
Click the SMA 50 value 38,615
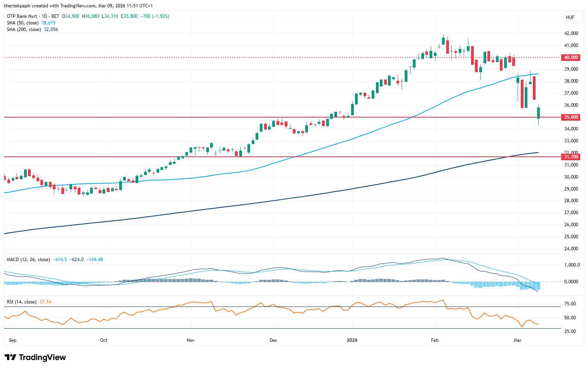49,23
